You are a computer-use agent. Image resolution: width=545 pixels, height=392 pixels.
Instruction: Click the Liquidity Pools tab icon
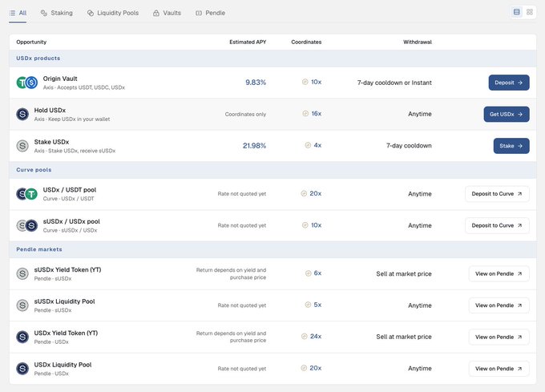pos(91,13)
